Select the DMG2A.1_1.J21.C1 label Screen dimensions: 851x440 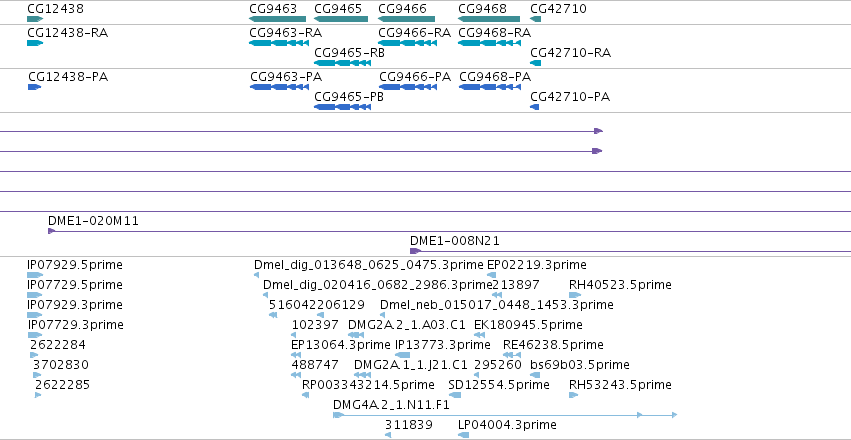(410, 365)
